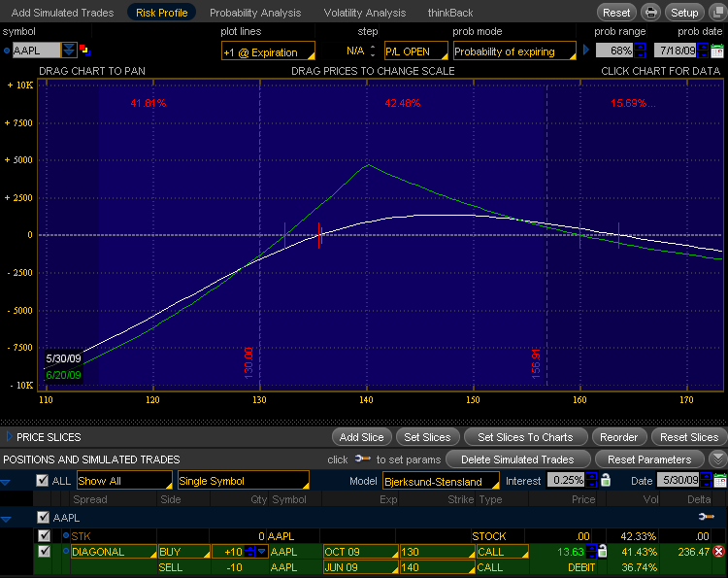Click the Add Slice button

(x=361, y=437)
